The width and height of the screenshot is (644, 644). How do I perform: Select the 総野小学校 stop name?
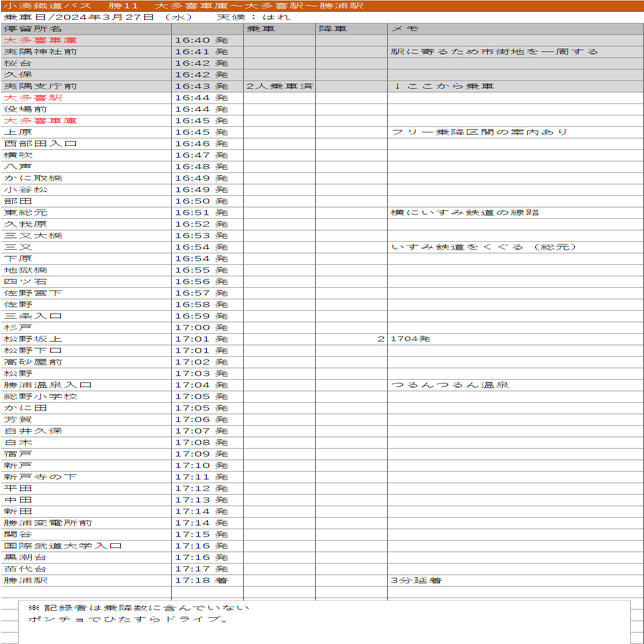(40, 397)
